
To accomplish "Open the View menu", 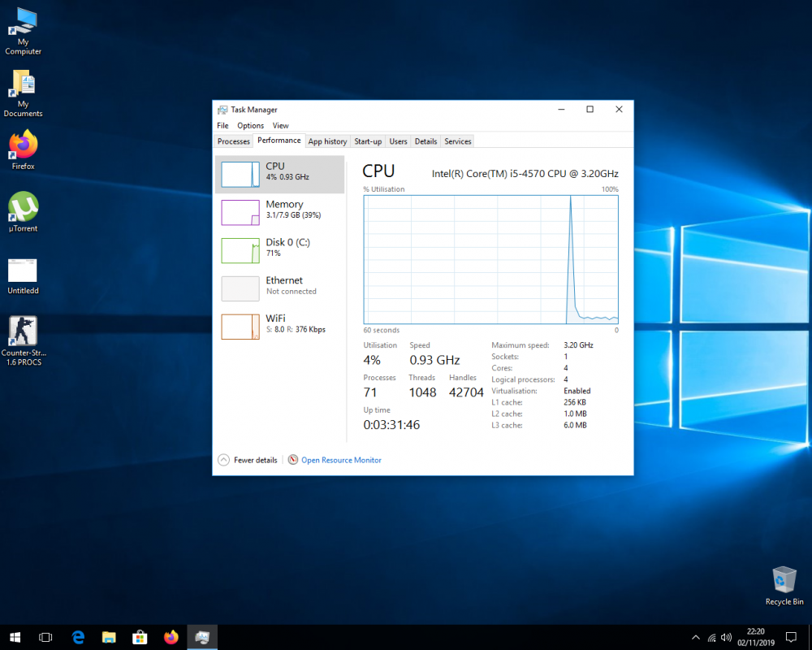I will point(281,125).
